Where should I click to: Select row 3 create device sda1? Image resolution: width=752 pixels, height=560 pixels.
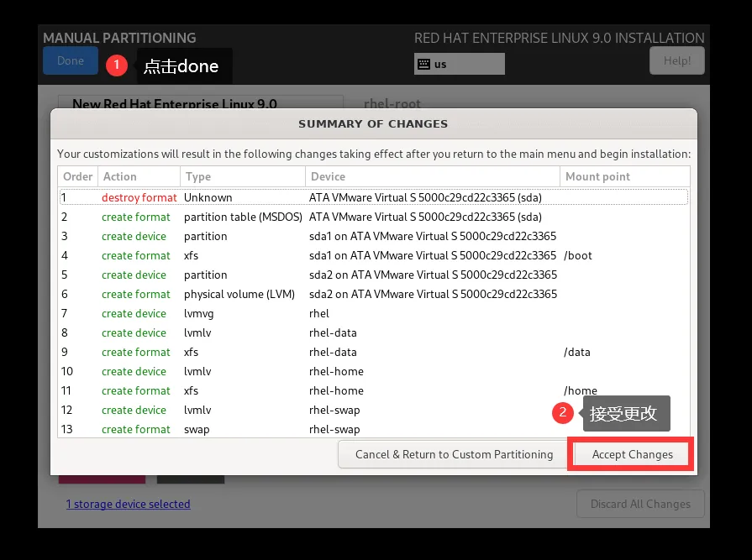[x=374, y=236]
